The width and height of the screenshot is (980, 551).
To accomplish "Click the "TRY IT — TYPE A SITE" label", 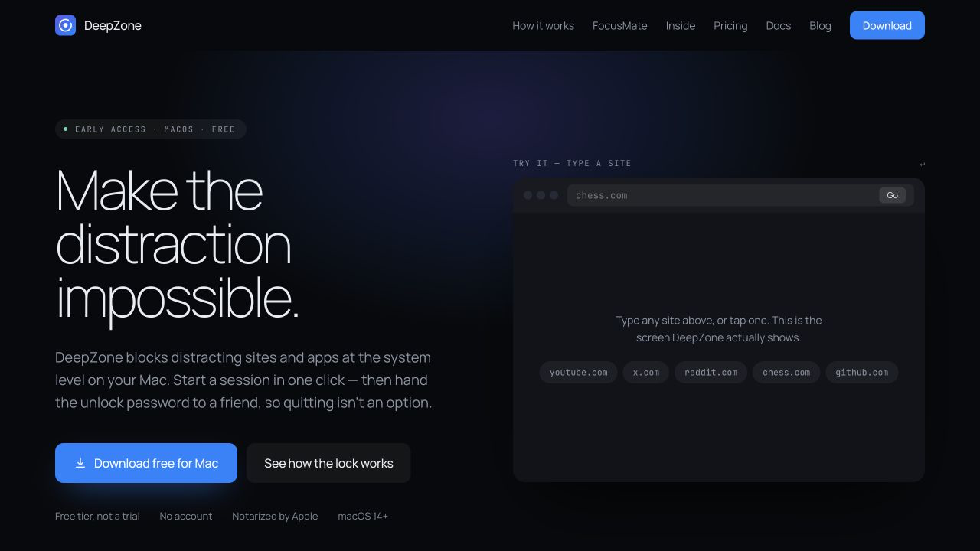I will coord(572,163).
